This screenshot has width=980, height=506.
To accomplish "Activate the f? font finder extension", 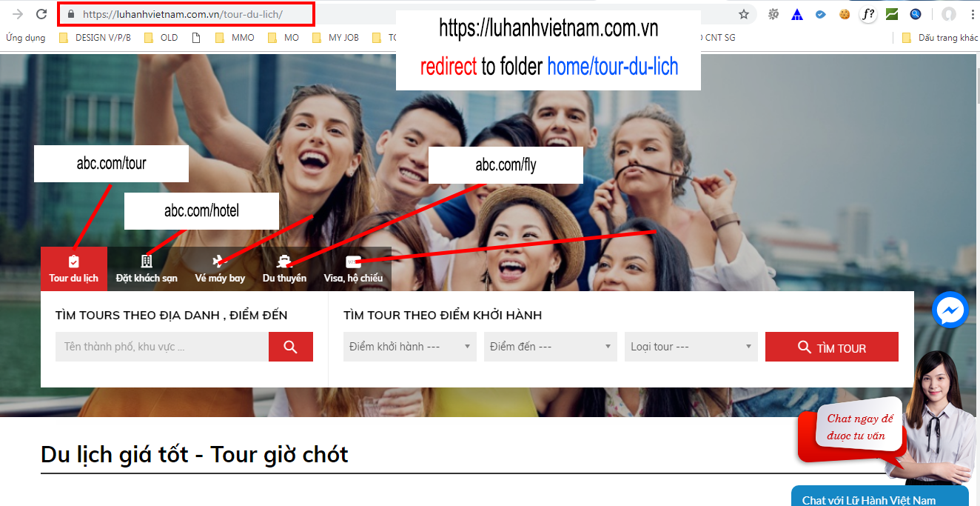I will tap(868, 13).
